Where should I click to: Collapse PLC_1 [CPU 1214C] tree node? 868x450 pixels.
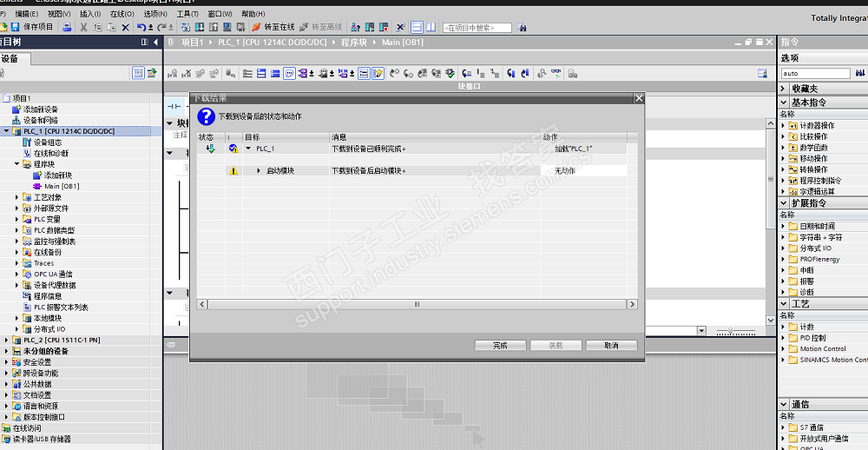7,131
